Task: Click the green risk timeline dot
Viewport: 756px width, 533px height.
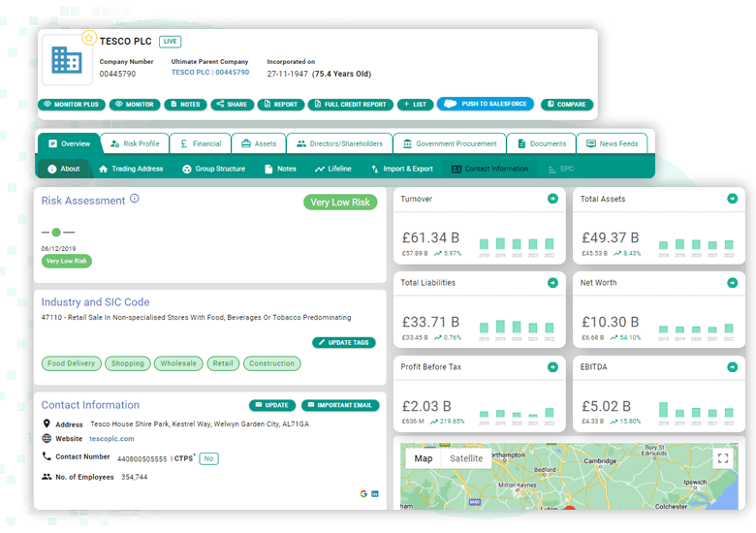Action: click(x=56, y=233)
